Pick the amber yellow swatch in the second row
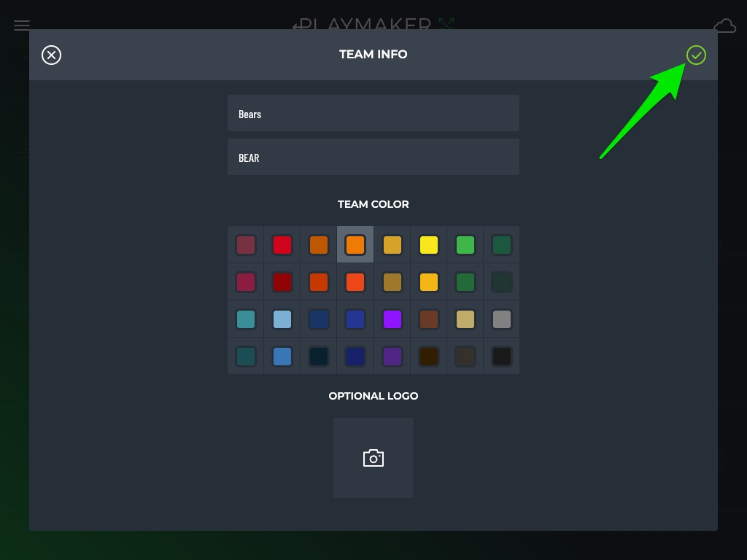The image size is (747, 560). click(429, 282)
